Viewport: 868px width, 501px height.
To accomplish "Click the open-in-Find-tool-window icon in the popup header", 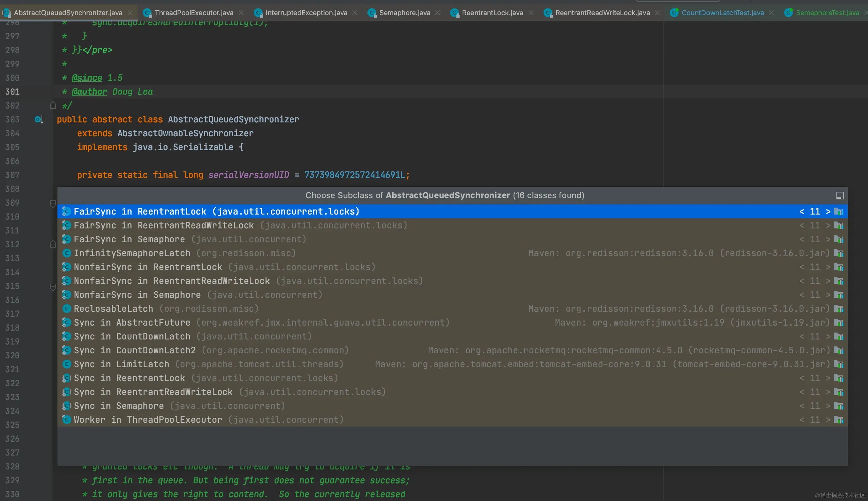I will 840,195.
